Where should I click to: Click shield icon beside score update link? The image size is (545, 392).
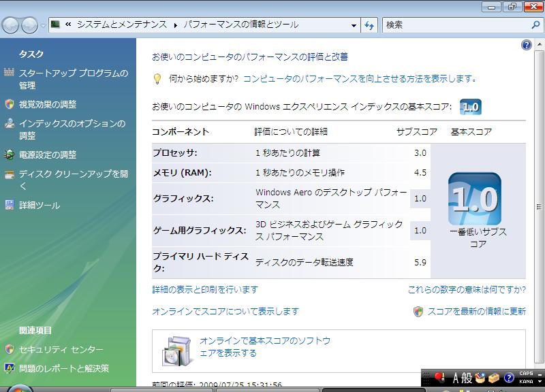(x=418, y=312)
